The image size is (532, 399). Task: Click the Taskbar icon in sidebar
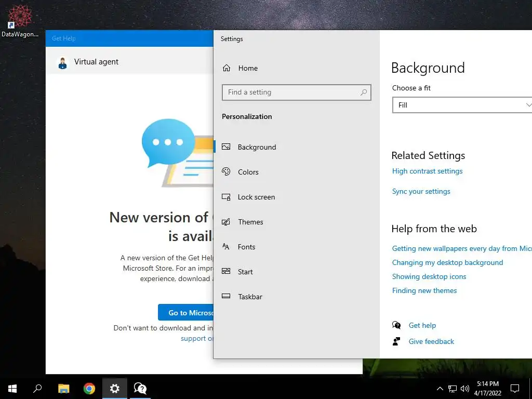coord(226,296)
